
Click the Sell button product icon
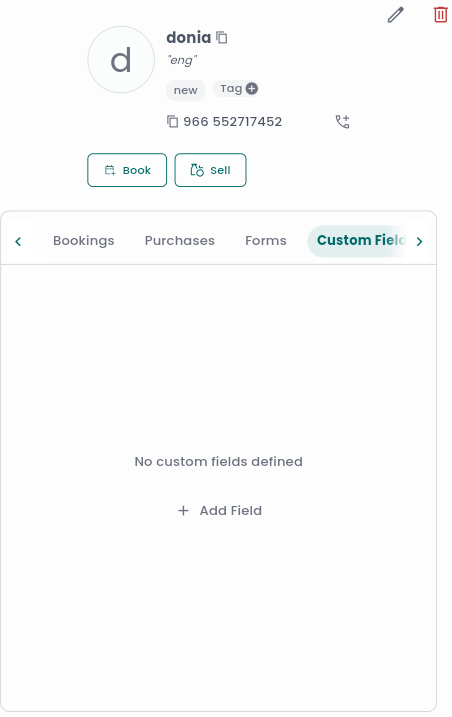tap(197, 170)
